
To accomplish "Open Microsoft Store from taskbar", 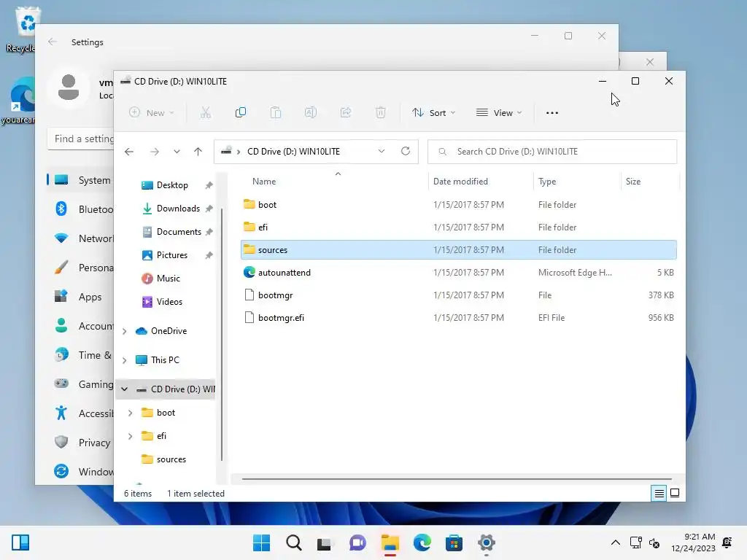I will [454, 542].
